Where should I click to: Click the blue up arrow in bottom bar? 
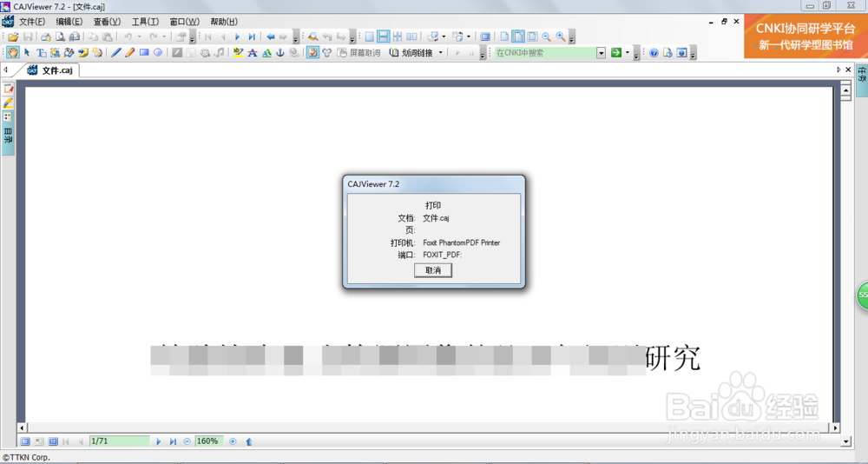click(248, 441)
